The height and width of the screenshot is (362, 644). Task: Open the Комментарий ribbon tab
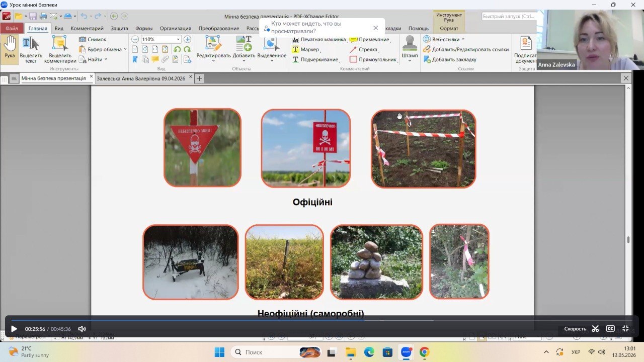[x=87, y=28]
